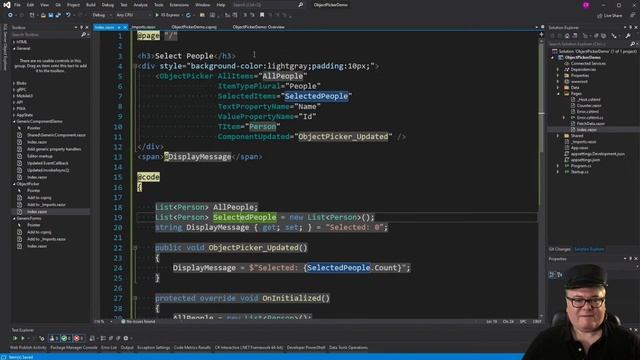This screenshot has height=360, width=640.
Task: Click the Undo toolbar icon
Action: tap(68, 15)
